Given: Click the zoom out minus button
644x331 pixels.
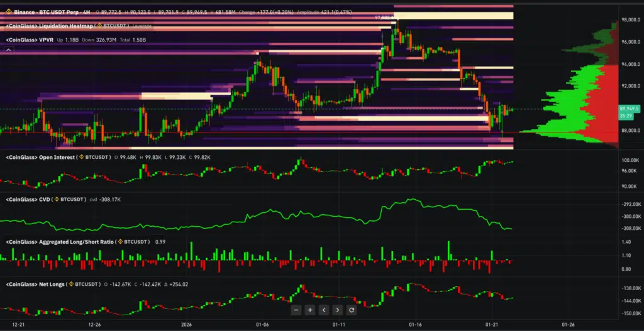Looking at the screenshot, I should (296, 310).
